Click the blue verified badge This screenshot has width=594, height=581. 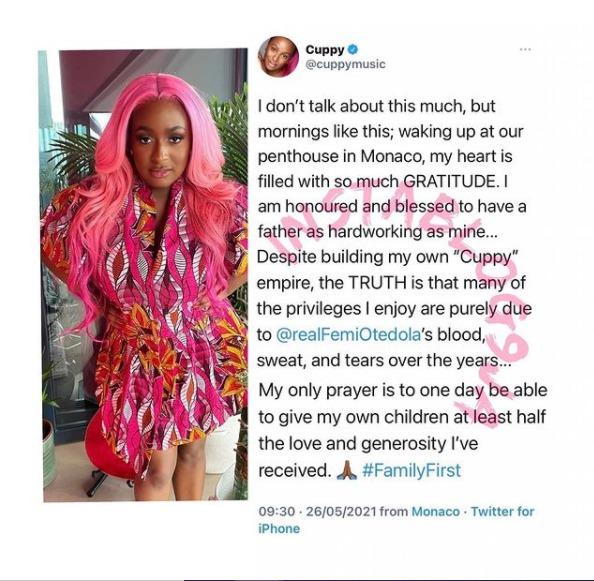pyautogui.click(x=352, y=49)
